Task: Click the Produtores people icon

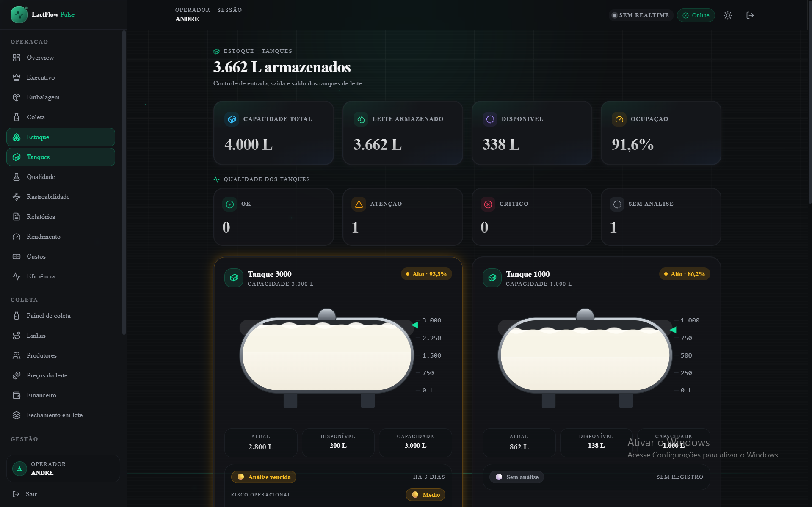Action: pyautogui.click(x=17, y=355)
